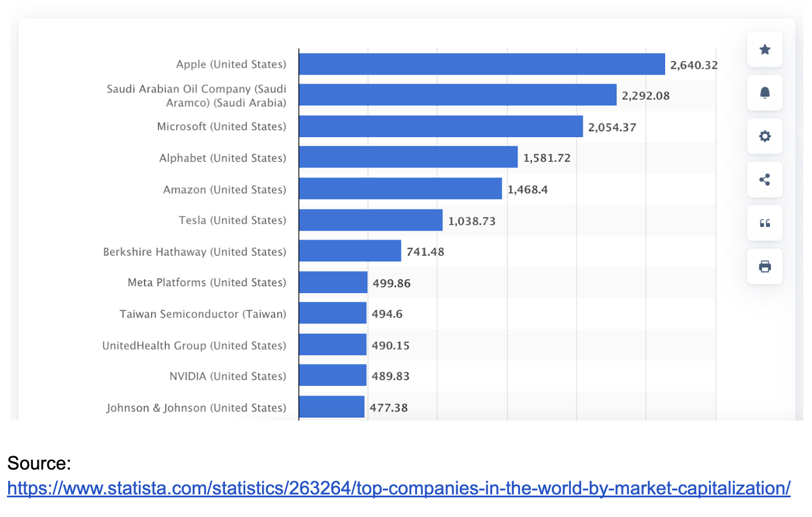The height and width of the screenshot is (517, 812).
Task: Select the Saudi Aramco bar
Action: pyautogui.click(x=457, y=95)
